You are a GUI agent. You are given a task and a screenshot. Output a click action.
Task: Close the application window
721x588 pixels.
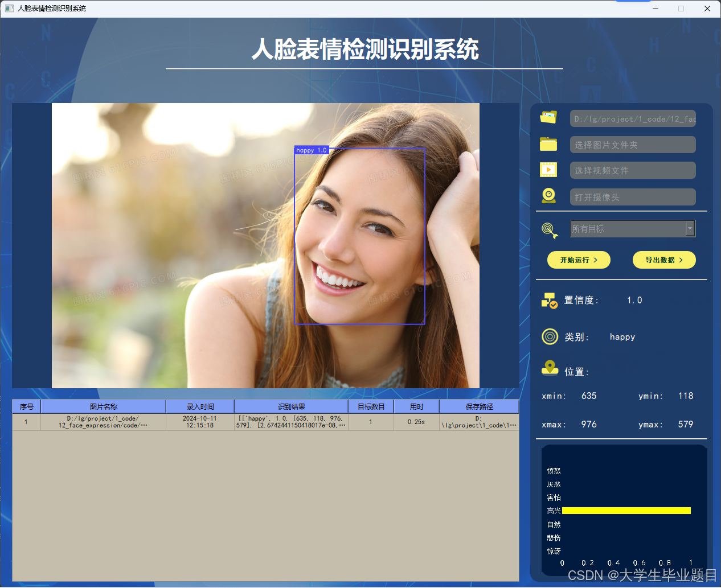707,9
